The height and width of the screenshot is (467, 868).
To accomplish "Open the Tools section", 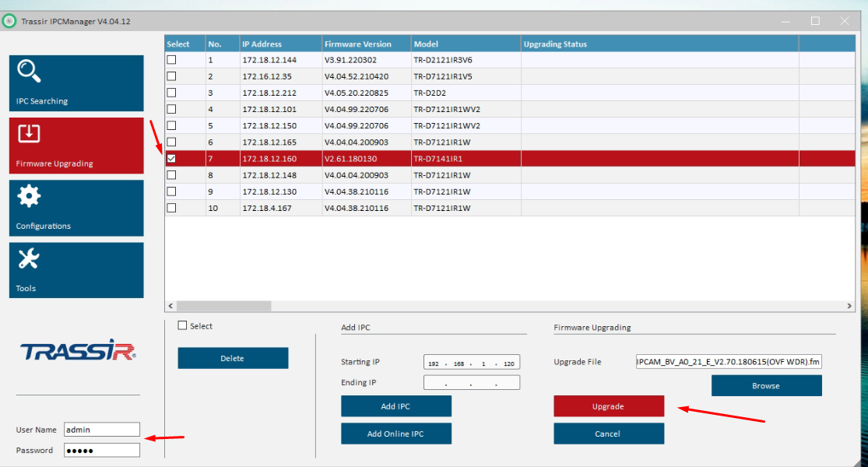I will (x=76, y=270).
